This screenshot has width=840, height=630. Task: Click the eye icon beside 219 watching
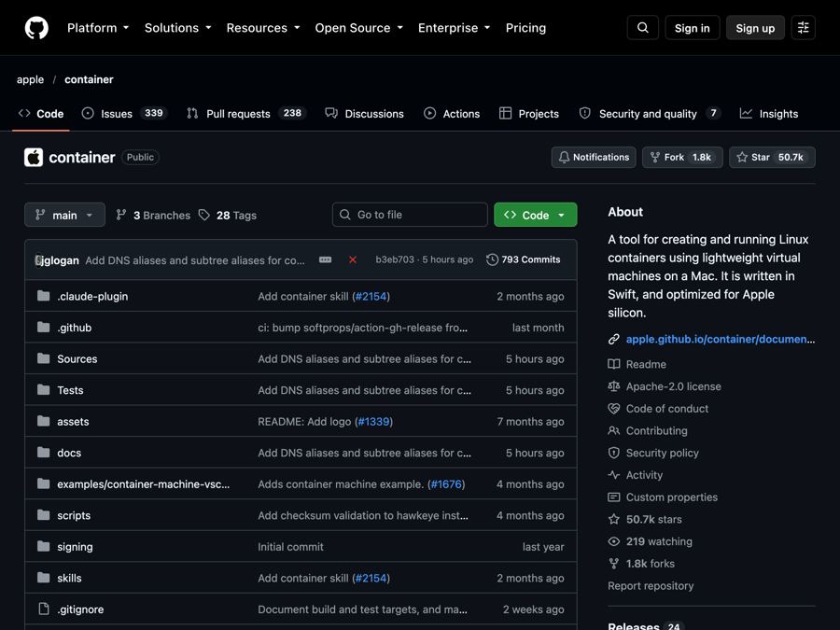pyautogui.click(x=613, y=541)
